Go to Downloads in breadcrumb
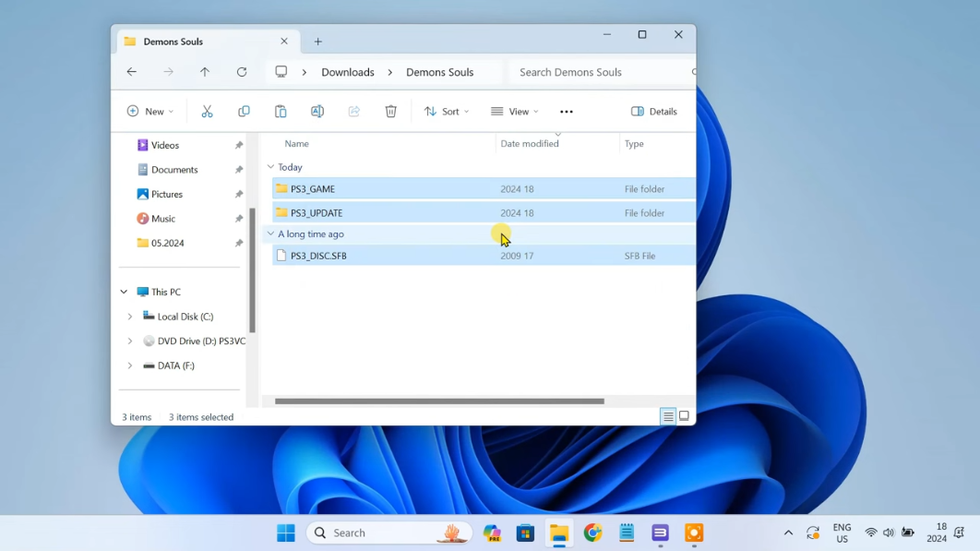The image size is (980, 551). coord(348,72)
